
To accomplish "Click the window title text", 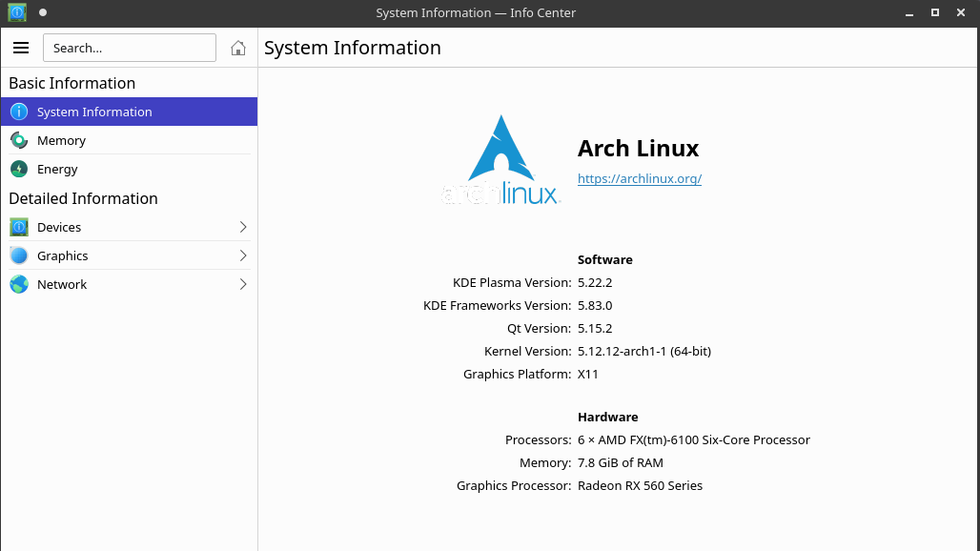I will click(476, 12).
